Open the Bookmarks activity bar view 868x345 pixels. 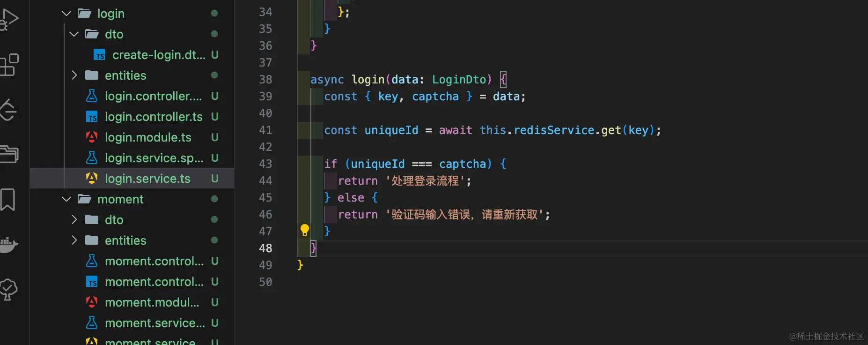point(8,200)
